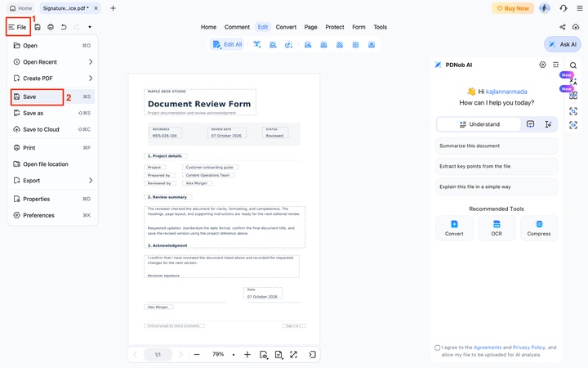
Task: Open the File menu
Action: (x=18, y=27)
